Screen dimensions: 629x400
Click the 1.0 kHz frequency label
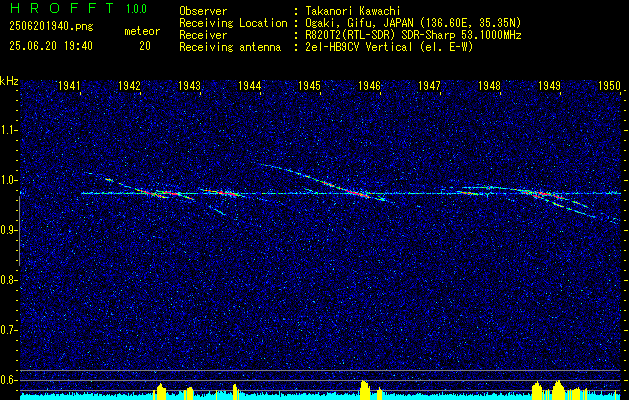coord(9,180)
